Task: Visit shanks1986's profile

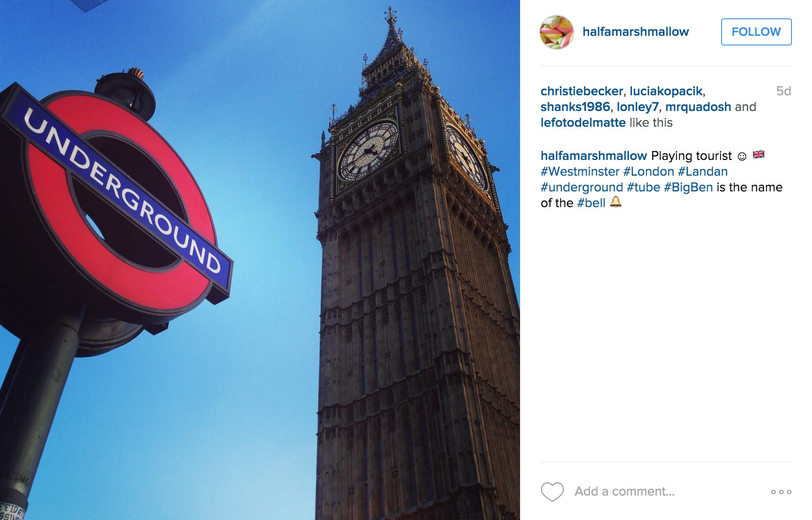Action: [575, 107]
